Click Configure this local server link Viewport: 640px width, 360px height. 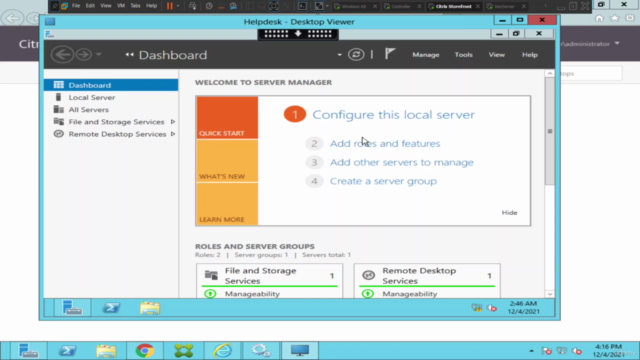(x=393, y=115)
